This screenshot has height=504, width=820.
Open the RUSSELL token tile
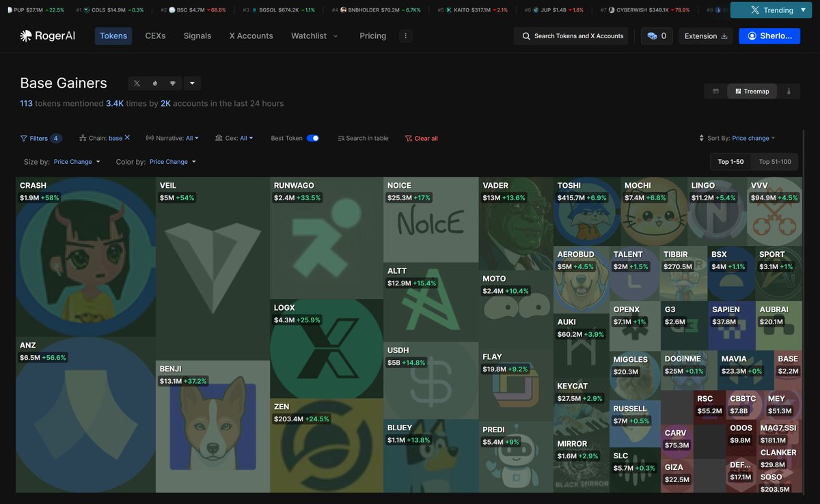tap(635, 424)
